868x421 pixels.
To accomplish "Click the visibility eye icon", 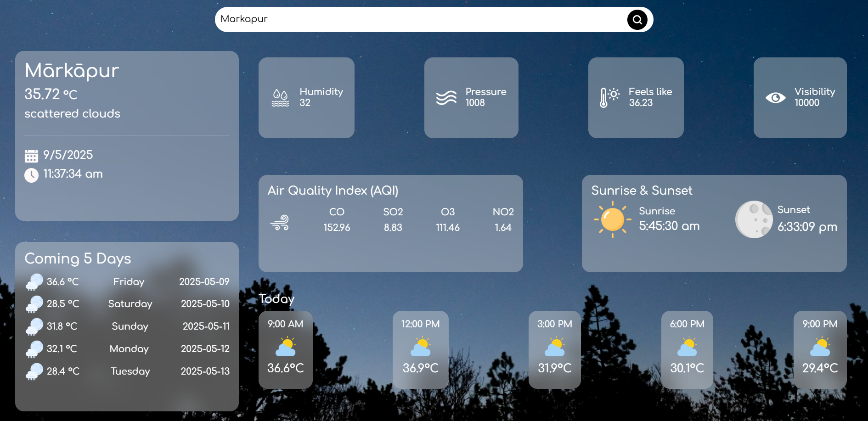I will click(x=775, y=97).
